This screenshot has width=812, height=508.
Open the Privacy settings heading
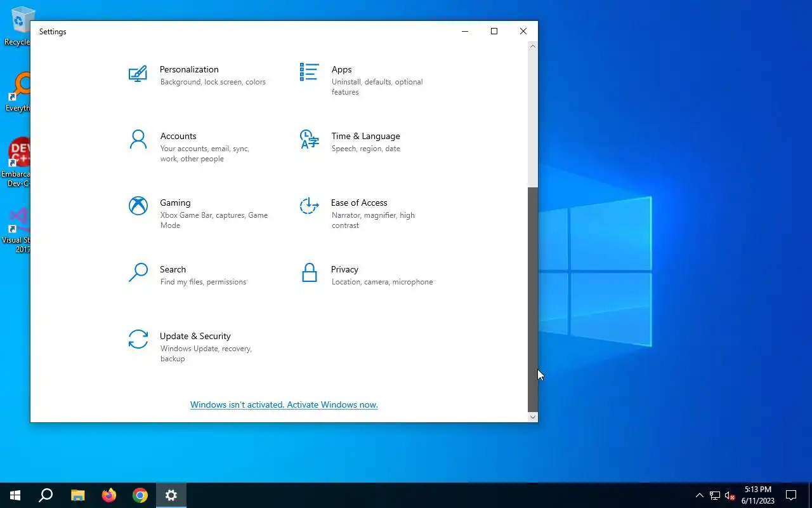[344, 269]
